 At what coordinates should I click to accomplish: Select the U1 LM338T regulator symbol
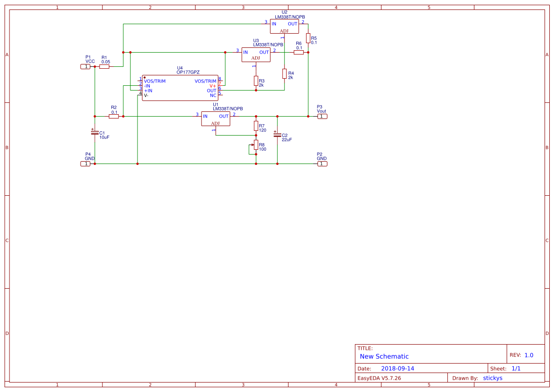pyautogui.click(x=216, y=119)
